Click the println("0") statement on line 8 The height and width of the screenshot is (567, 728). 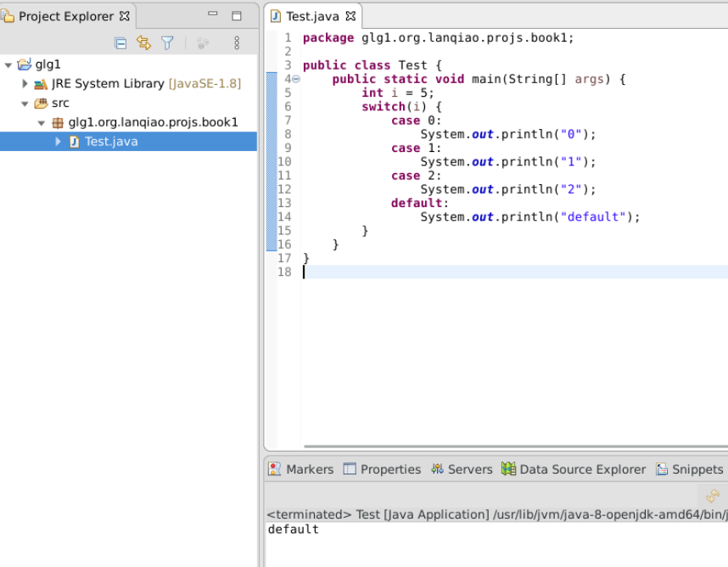508,134
